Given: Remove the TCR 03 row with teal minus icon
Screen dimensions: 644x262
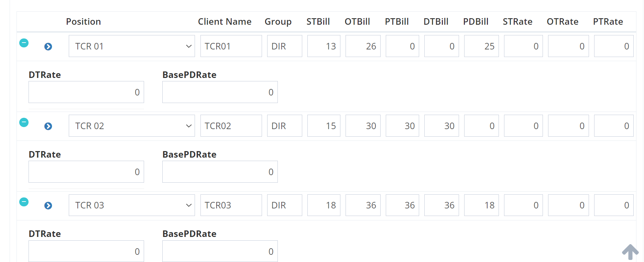Looking at the screenshot, I should (x=24, y=202).
